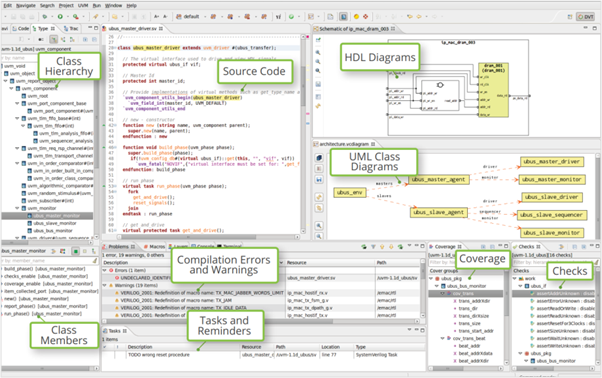Select the ubus_master_agent diagram box
The image size is (602, 378).
(x=438, y=180)
